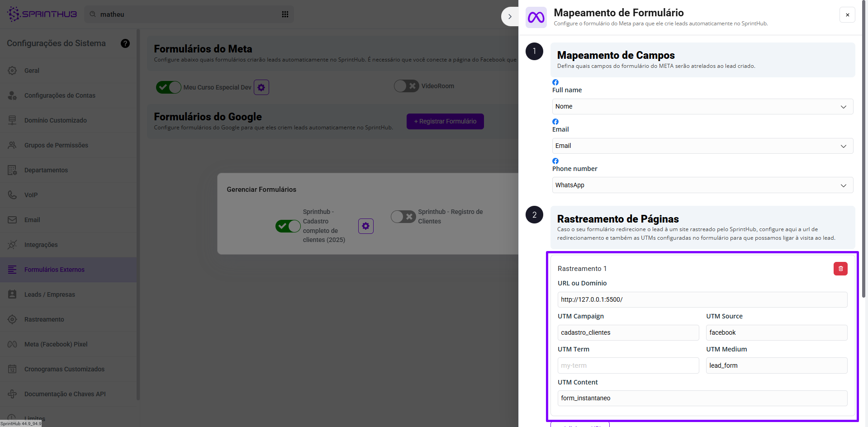
Task: Click the SprintHub logo
Action: (x=43, y=14)
